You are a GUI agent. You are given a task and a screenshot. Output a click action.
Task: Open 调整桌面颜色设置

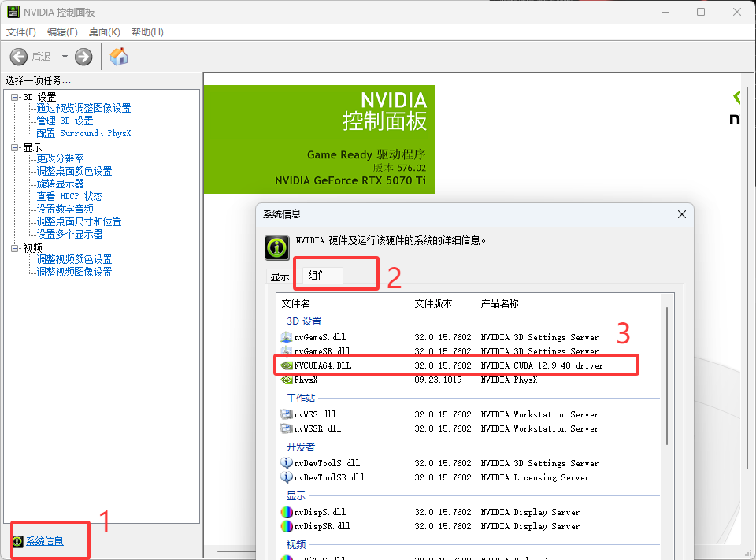click(74, 171)
